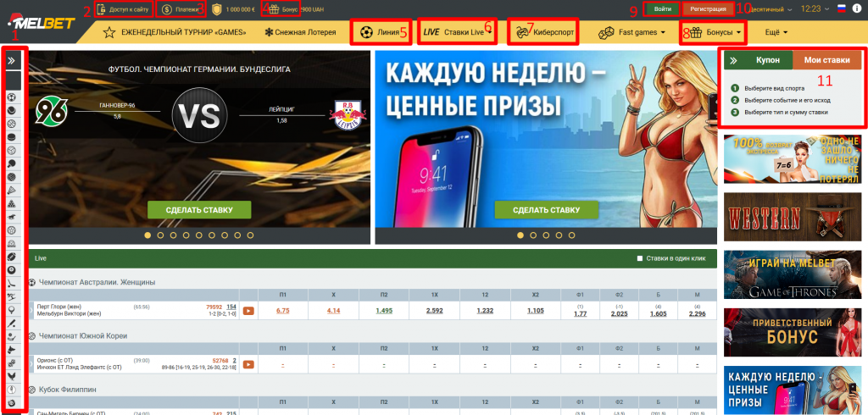Select the badminton shuttlecock icon
The image size is (868, 415).
(x=11, y=190)
